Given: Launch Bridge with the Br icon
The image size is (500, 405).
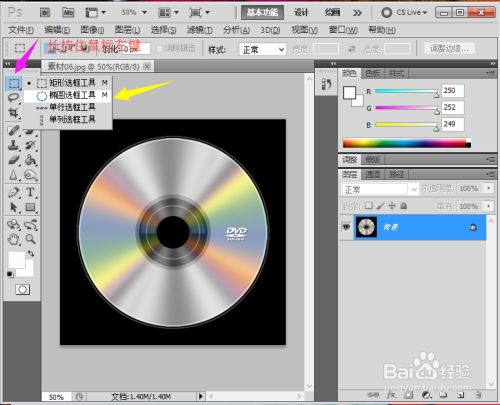Looking at the screenshot, I should pyautogui.click(x=45, y=12).
